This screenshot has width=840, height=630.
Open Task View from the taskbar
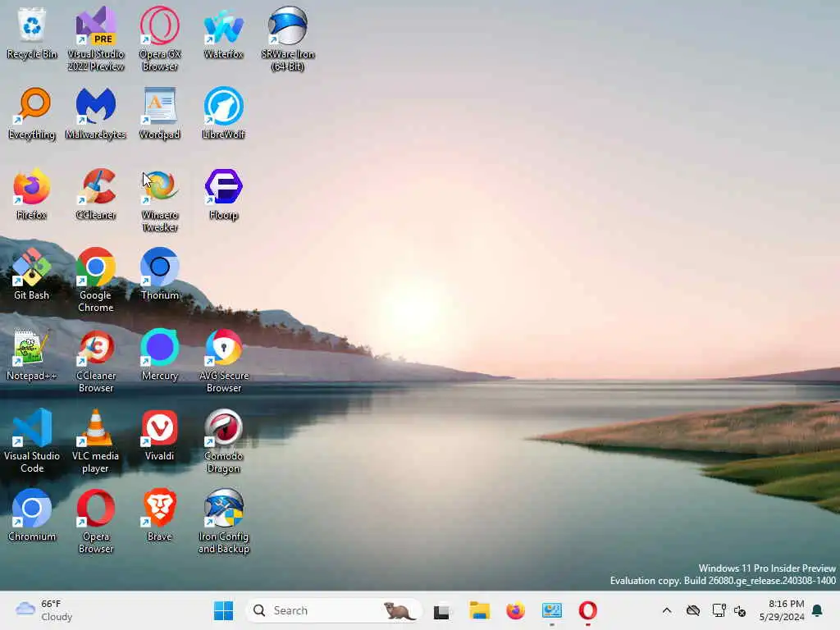(x=441, y=610)
